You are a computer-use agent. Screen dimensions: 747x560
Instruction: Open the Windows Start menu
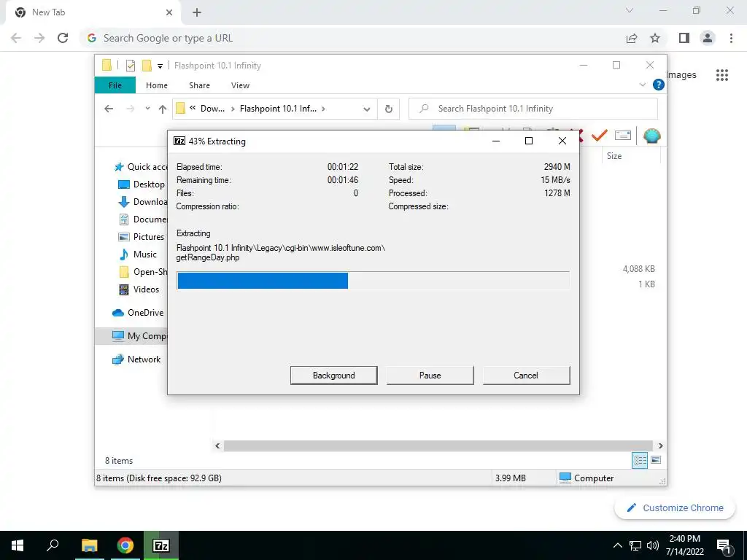point(18,545)
